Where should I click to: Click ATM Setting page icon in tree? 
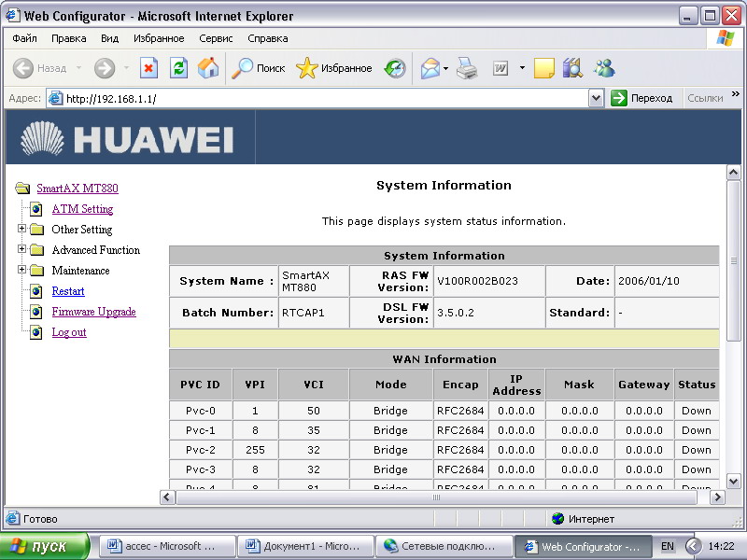click(35, 209)
